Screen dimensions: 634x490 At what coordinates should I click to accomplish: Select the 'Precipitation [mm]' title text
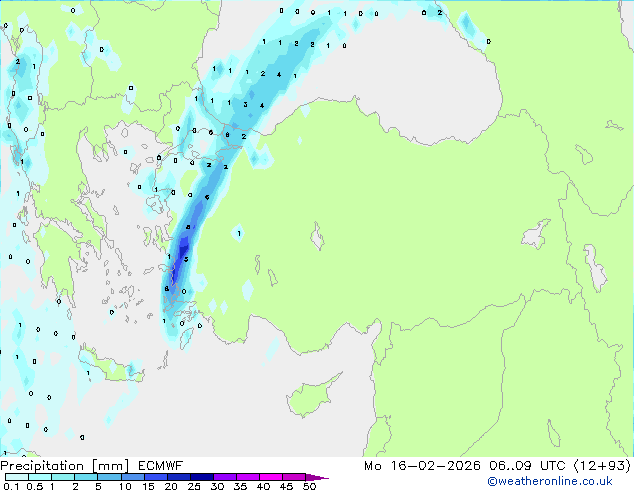coord(65,466)
